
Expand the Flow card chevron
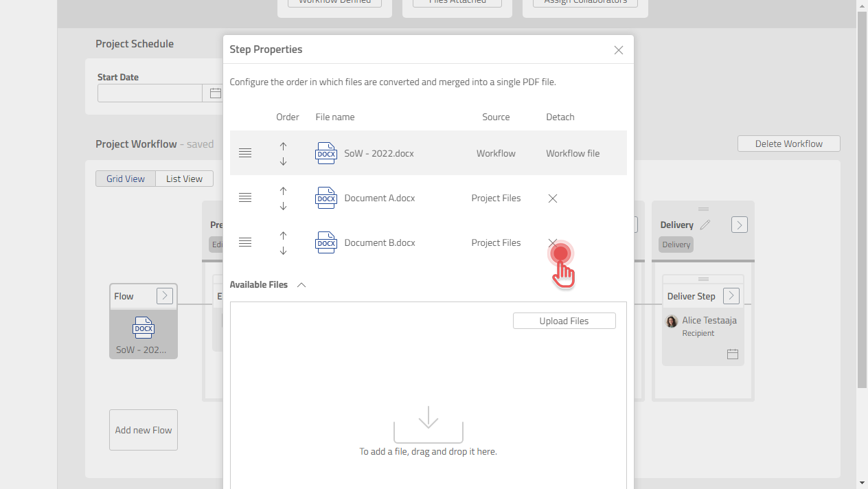pos(165,296)
